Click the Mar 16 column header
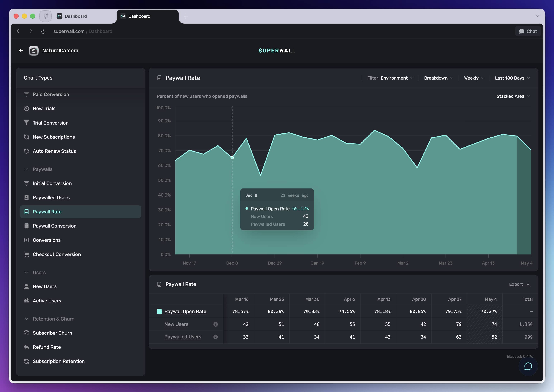The width and height of the screenshot is (554, 392). pyautogui.click(x=242, y=299)
